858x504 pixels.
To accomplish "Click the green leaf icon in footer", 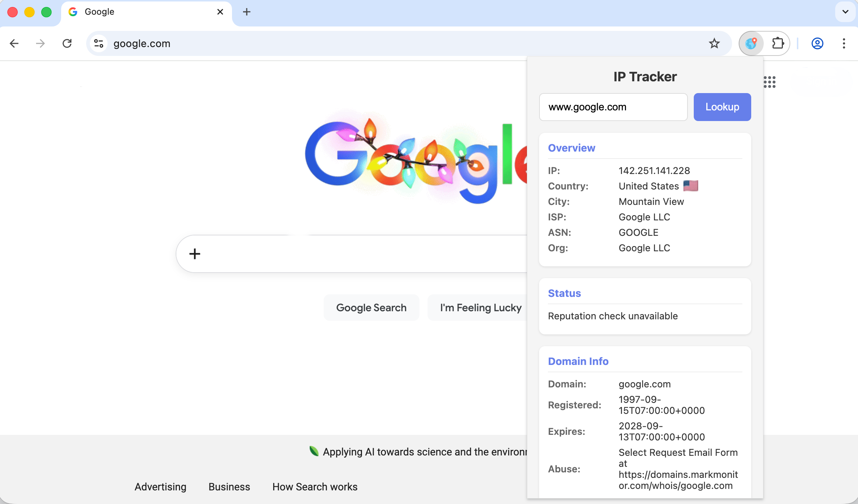I will 314,451.
